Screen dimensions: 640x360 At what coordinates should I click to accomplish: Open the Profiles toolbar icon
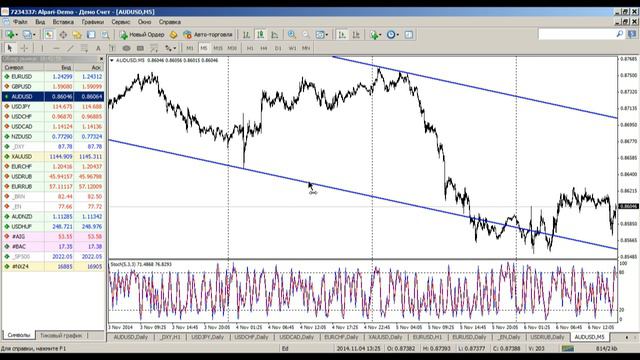point(27,35)
